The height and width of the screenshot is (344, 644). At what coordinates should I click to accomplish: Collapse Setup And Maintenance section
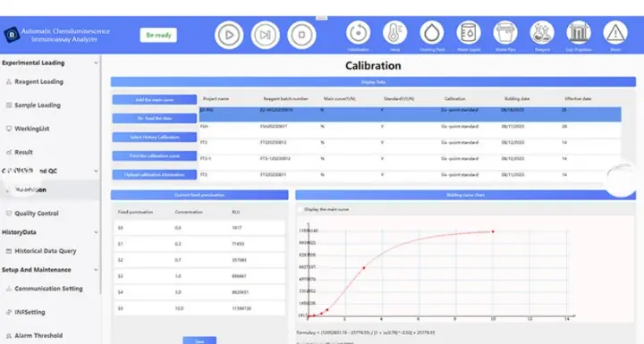click(96, 270)
